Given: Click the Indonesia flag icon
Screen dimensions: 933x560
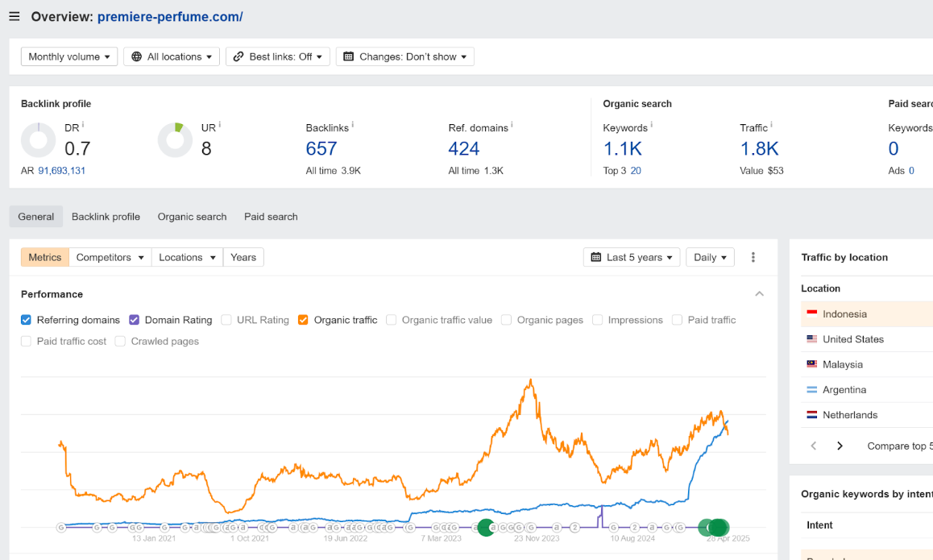Looking at the screenshot, I should tap(811, 313).
